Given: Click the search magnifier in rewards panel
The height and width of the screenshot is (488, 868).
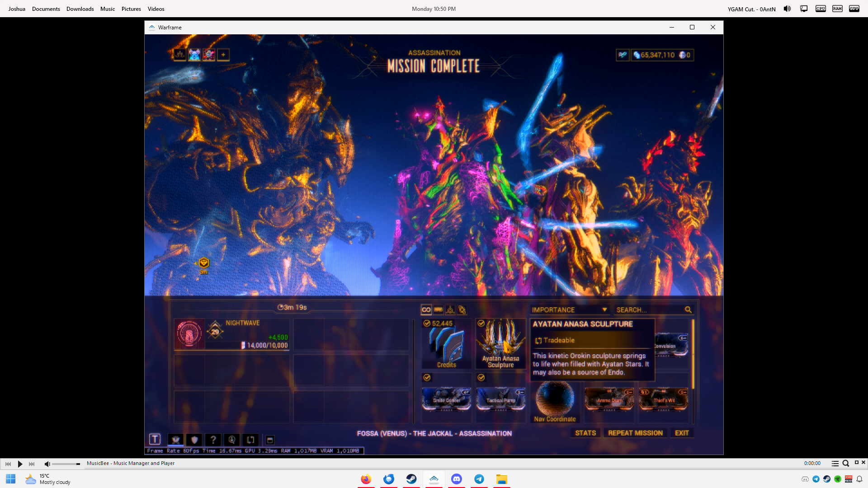Looking at the screenshot, I should 688,310.
